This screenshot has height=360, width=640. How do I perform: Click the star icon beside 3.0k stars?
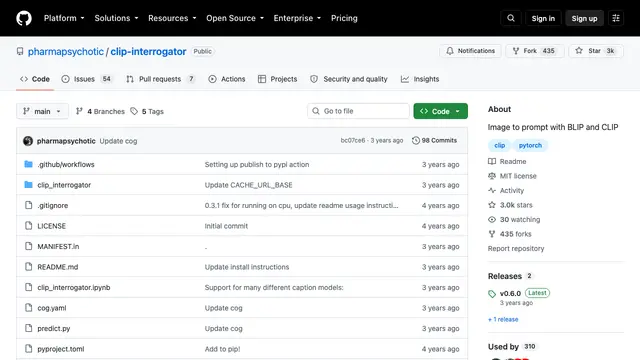pyautogui.click(x=492, y=205)
